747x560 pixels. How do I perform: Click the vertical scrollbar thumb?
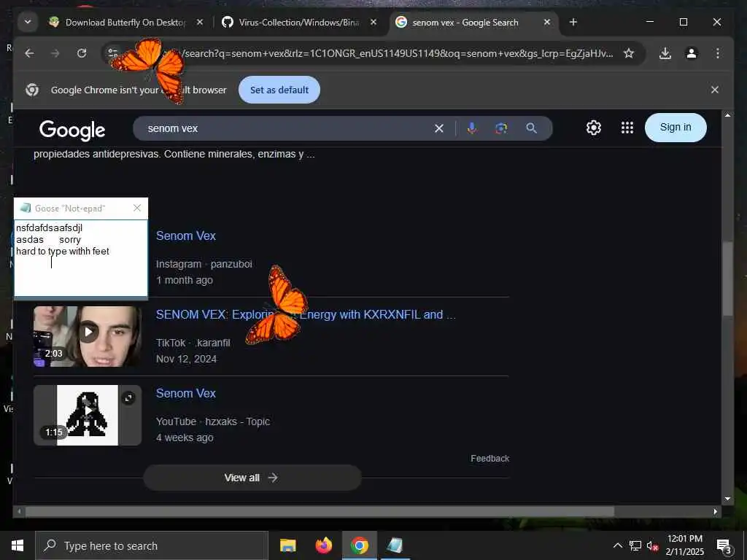[x=727, y=279]
